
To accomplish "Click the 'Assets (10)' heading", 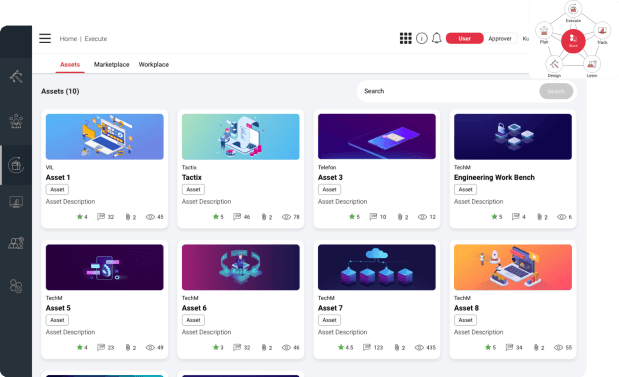I will (60, 91).
